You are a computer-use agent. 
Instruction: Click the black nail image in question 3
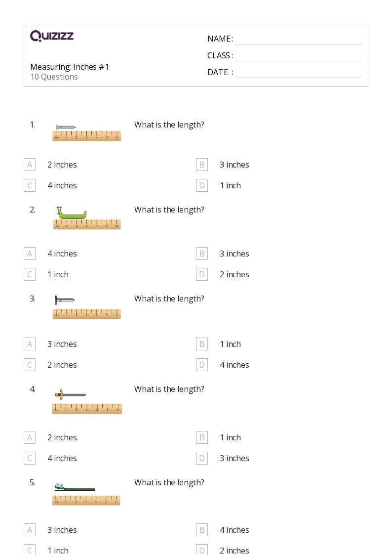86,307
